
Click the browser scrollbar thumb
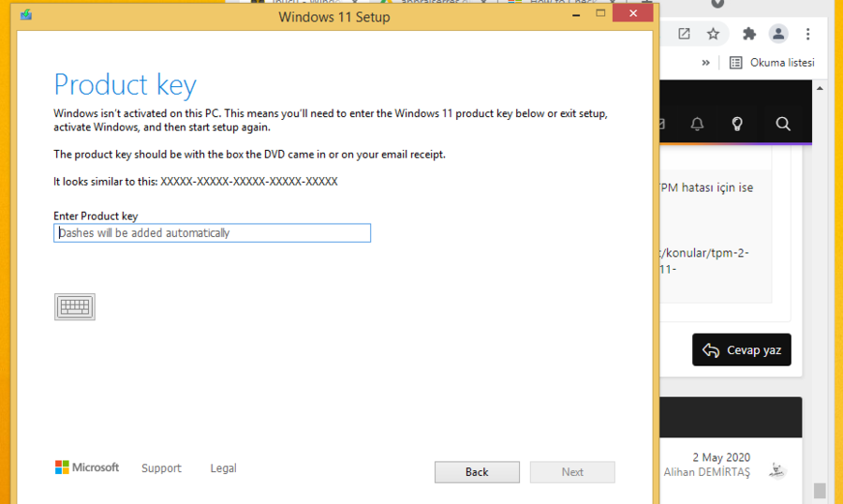820,491
